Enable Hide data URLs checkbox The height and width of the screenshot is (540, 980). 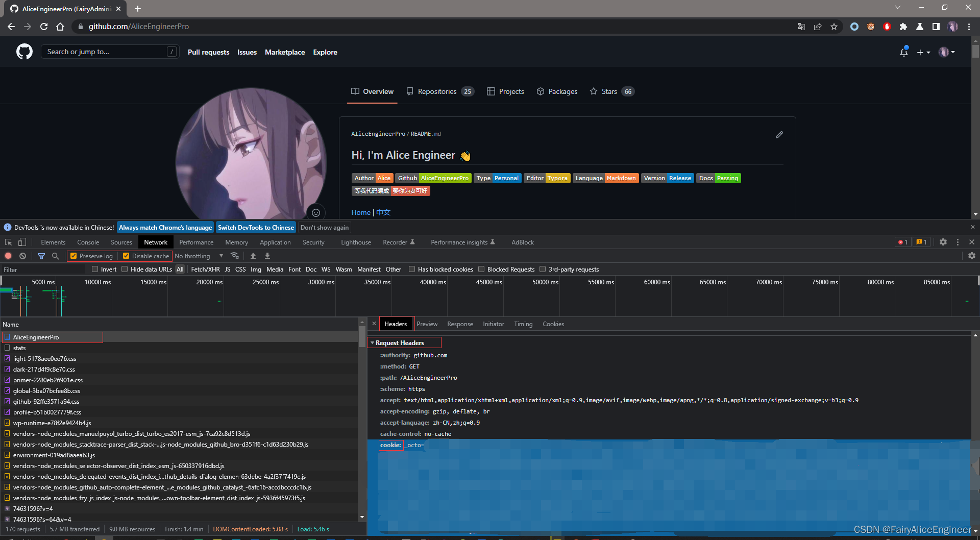125,269
